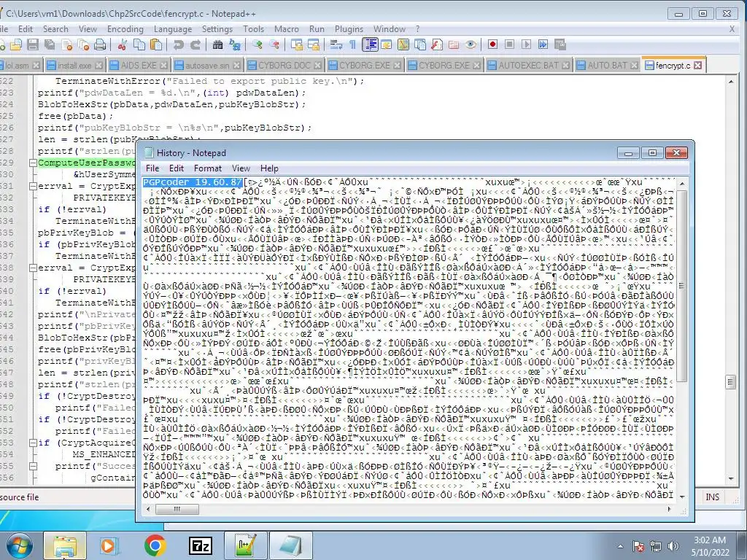The image size is (747, 560).
Task: Toggle file monitoring eye icon
Action: pyautogui.click(x=471, y=44)
